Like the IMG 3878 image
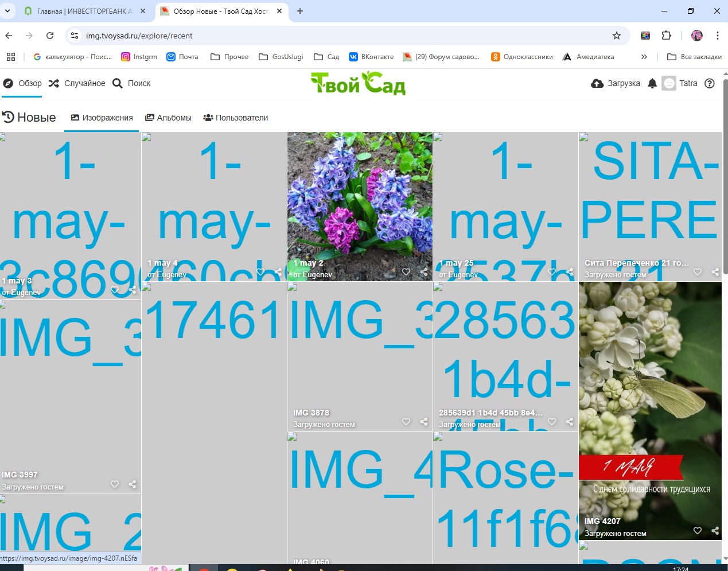The height and width of the screenshot is (571, 728). (x=406, y=421)
